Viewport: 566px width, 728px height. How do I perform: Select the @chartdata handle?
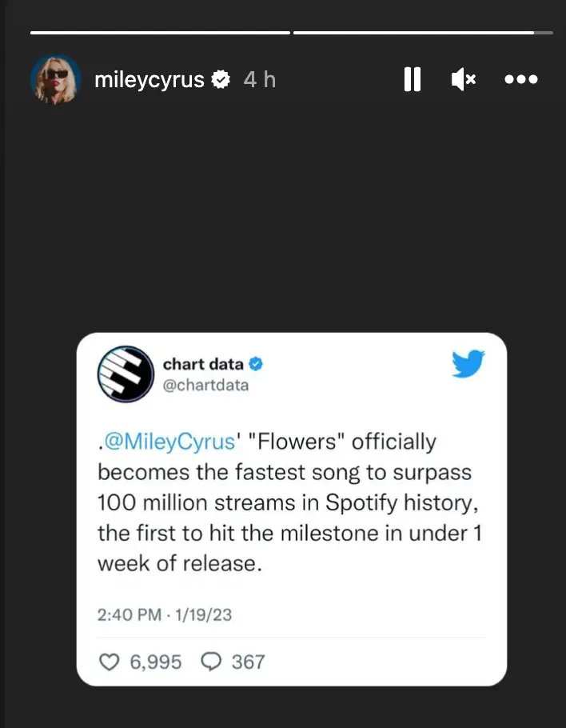click(x=205, y=386)
